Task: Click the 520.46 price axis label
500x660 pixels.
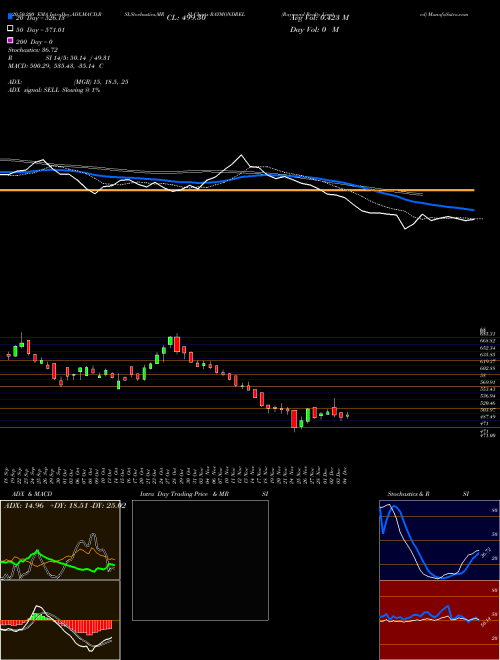Action: [x=488, y=403]
